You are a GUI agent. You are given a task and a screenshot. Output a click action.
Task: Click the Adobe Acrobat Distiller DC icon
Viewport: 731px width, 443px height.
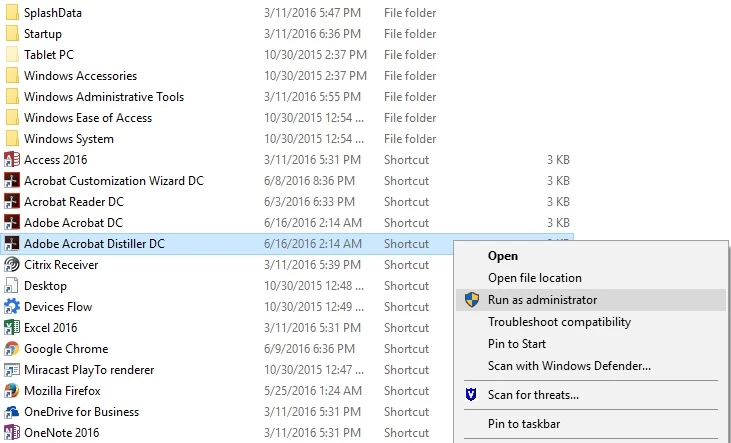tap(12, 243)
